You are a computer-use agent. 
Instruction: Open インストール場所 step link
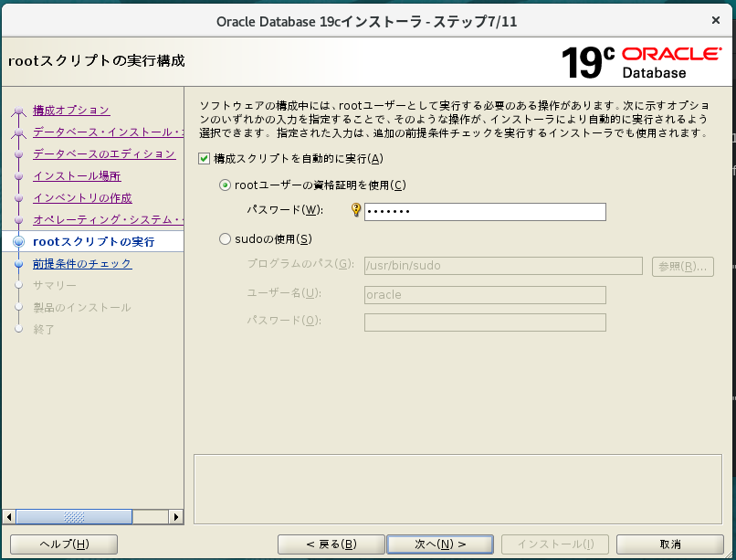[x=77, y=176]
